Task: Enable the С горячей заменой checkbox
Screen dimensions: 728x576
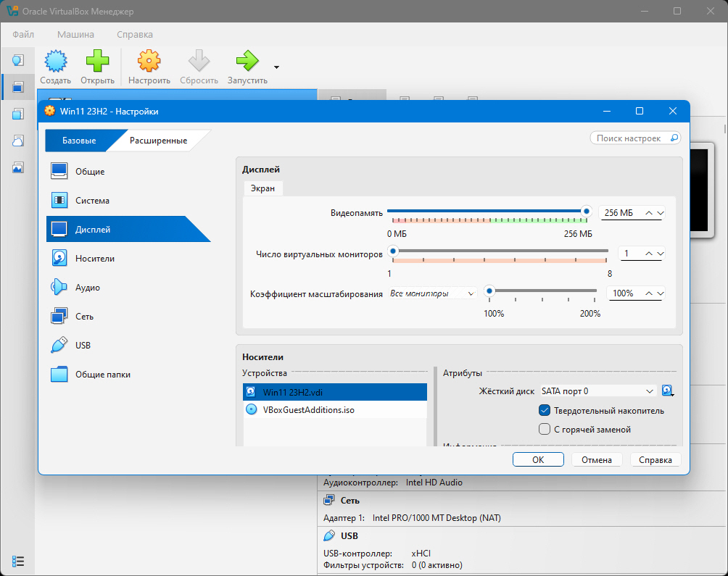Action: 545,430
